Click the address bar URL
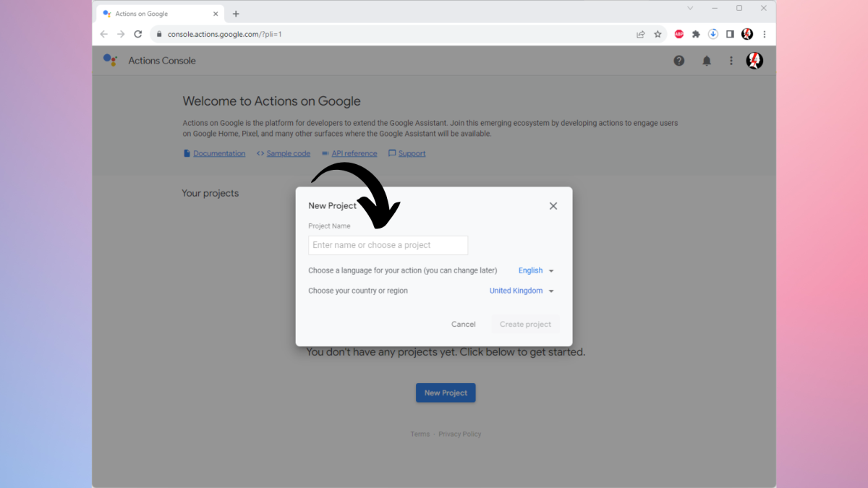868x488 pixels. tap(224, 34)
